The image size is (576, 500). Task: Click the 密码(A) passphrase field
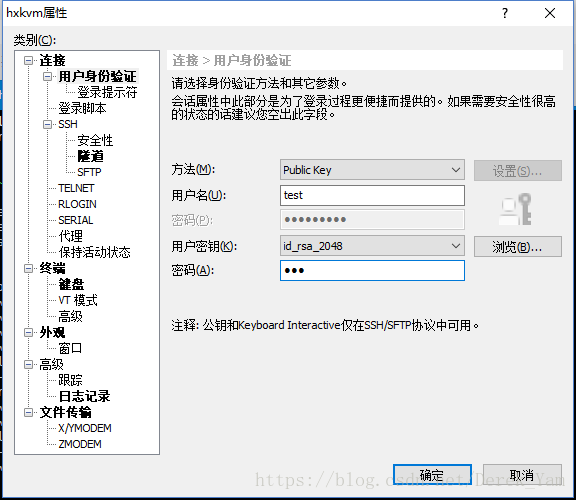coord(372,270)
